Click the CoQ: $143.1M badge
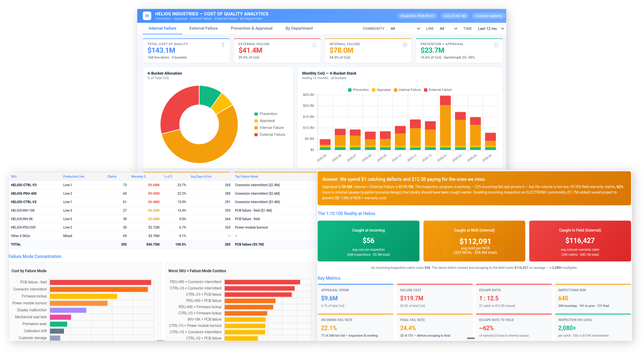Screen dimensions: 644x353 pos(454,16)
